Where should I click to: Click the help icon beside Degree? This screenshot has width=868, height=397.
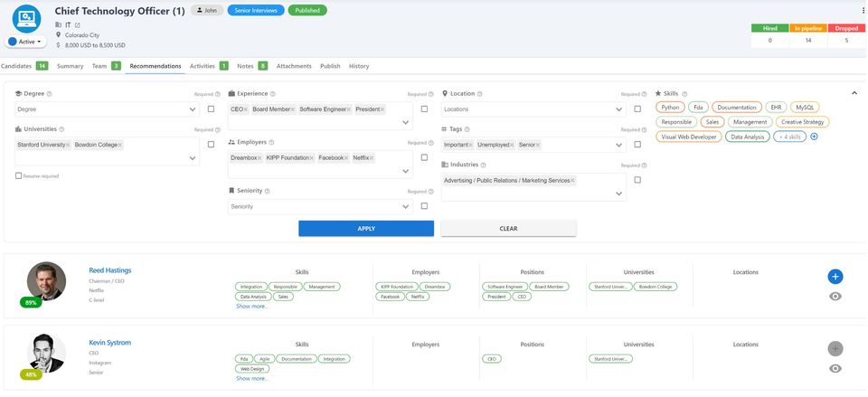point(49,94)
